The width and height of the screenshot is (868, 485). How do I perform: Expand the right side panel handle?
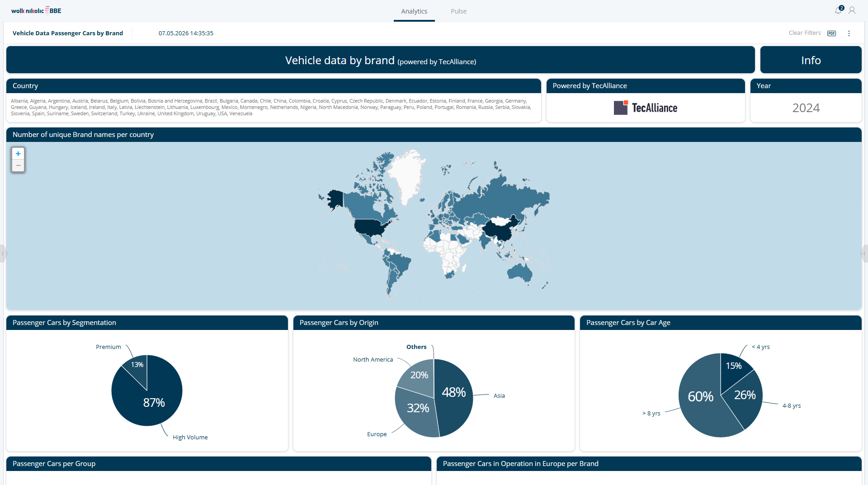(865, 254)
